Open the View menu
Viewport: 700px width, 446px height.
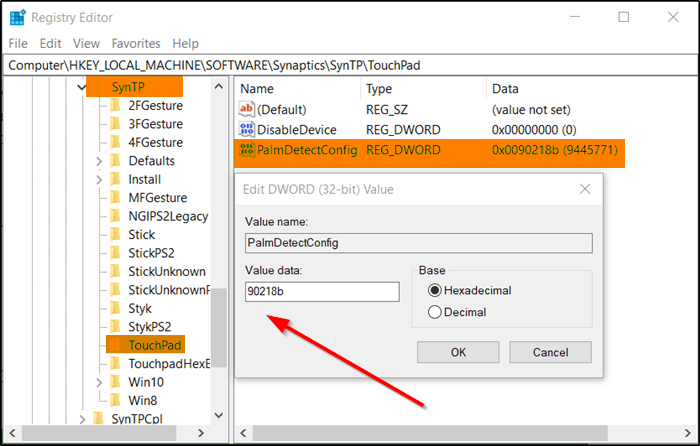(86, 43)
